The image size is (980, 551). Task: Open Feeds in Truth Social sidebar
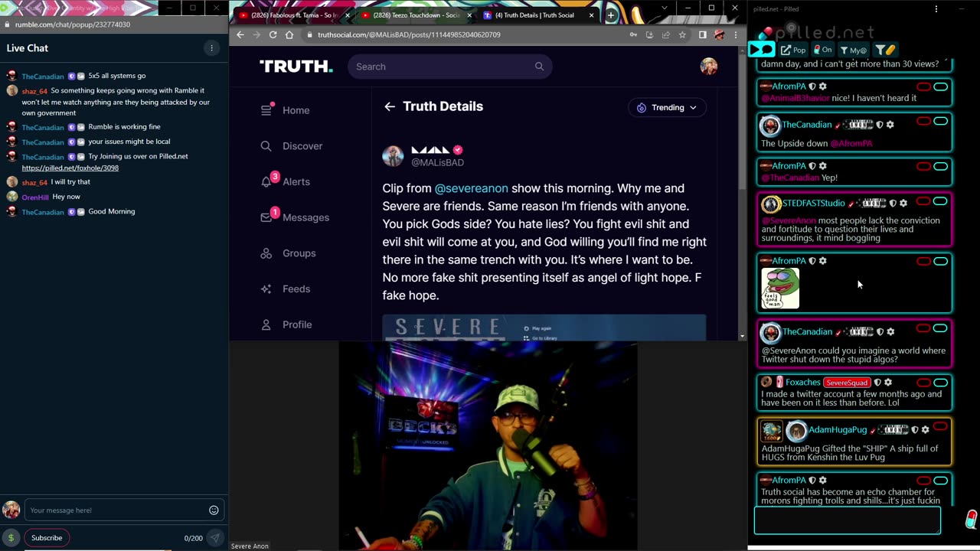click(x=286, y=289)
